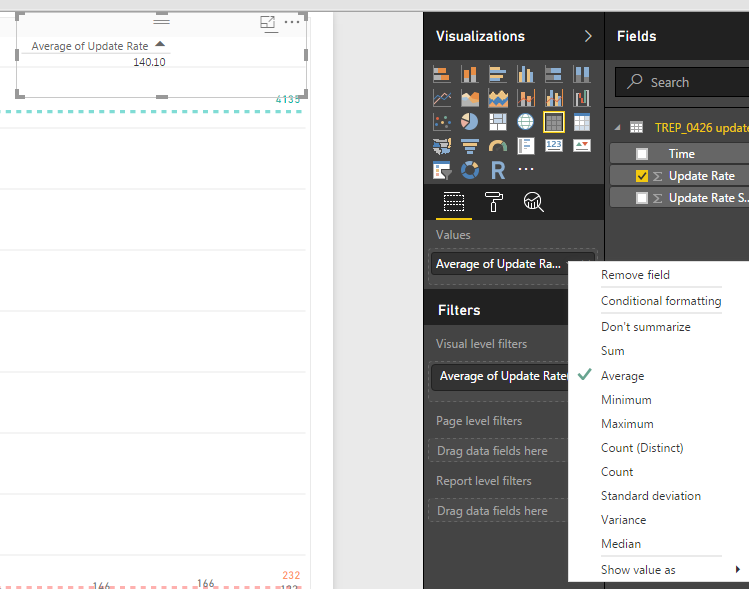Select Minimum aggregation
749x589 pixels.
pyautogui.click(x=626, y=400)
